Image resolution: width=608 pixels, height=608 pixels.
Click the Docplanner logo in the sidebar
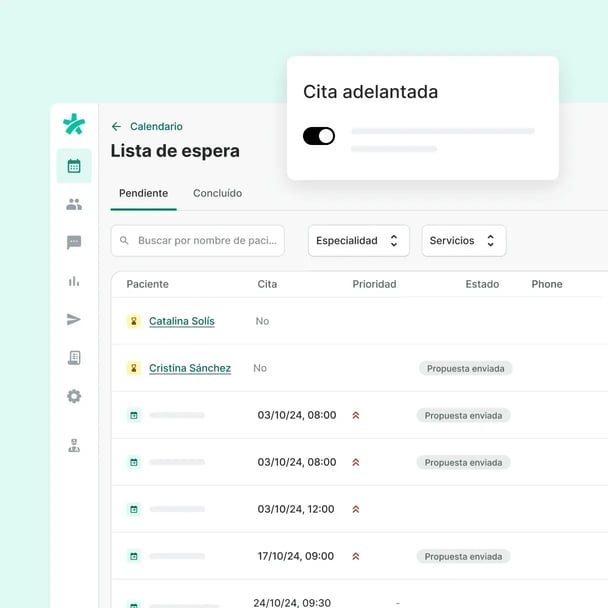(x=74, y=125)
